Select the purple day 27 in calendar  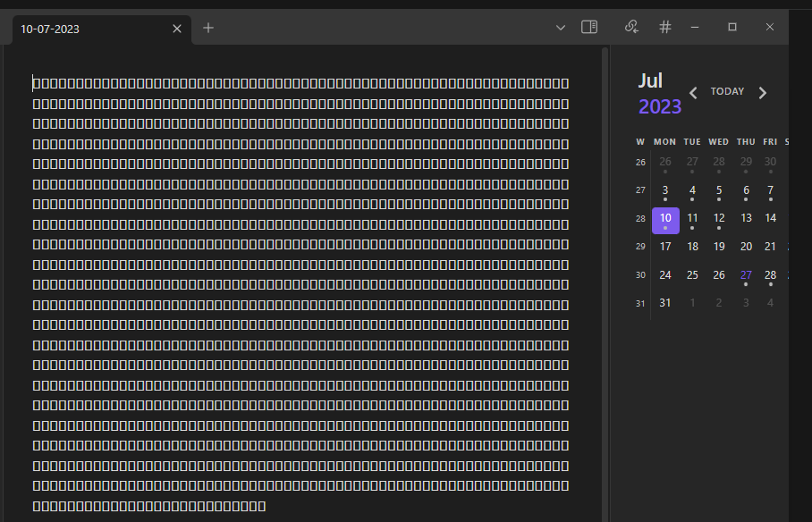(x=746, y=276)
